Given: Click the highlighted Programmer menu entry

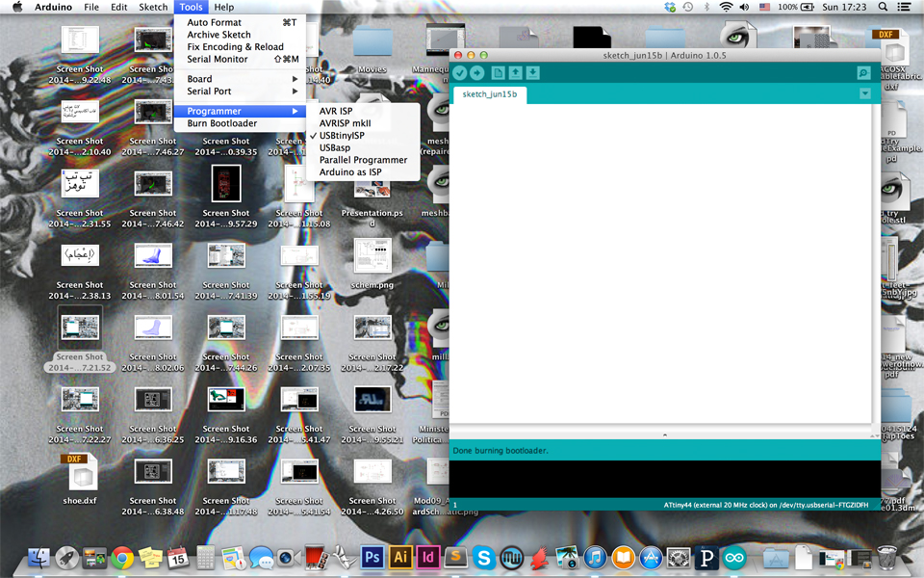Looking at the screenshot, I should pyautogui.click(x=240, y=111).
